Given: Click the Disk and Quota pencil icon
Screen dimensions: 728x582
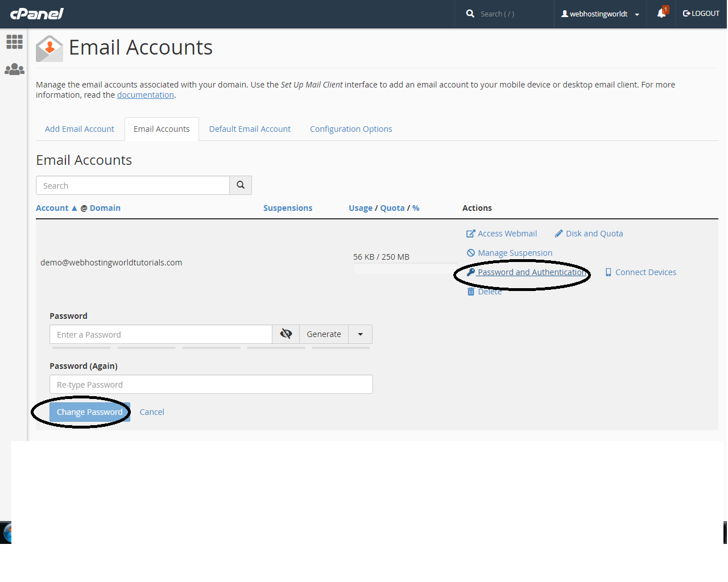Looking at the screenshot, I should pos(559,233).
